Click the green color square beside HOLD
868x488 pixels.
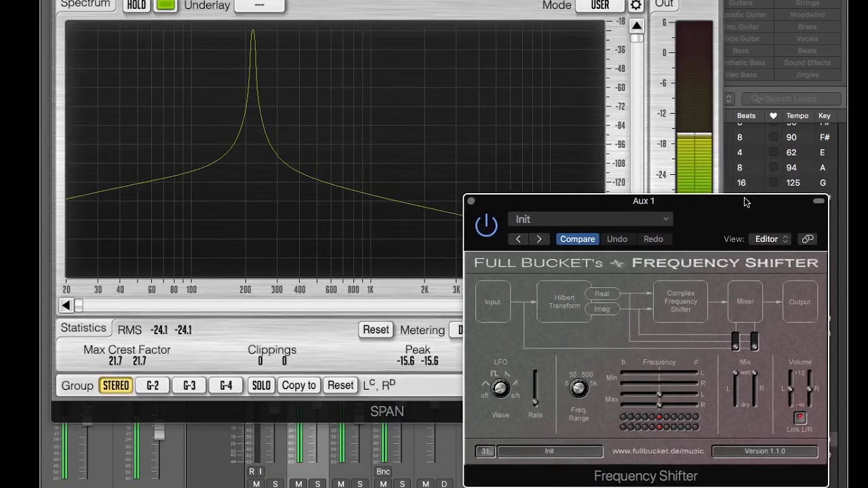point(165,5)
